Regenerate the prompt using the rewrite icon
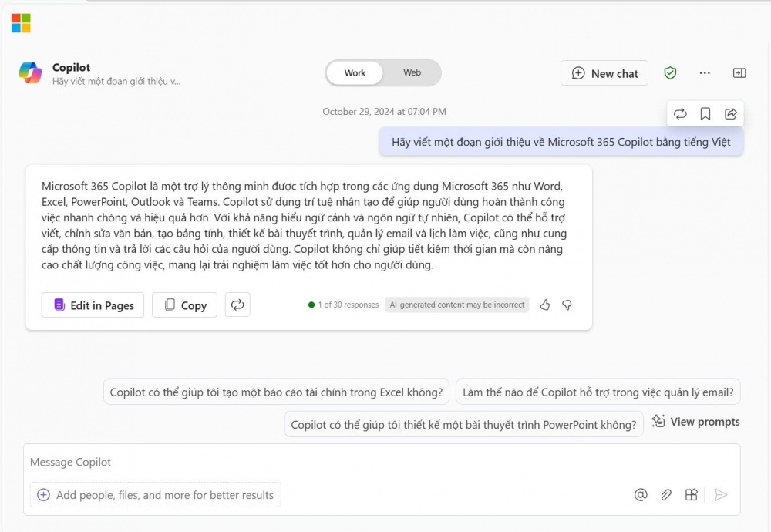 (681, 113)
